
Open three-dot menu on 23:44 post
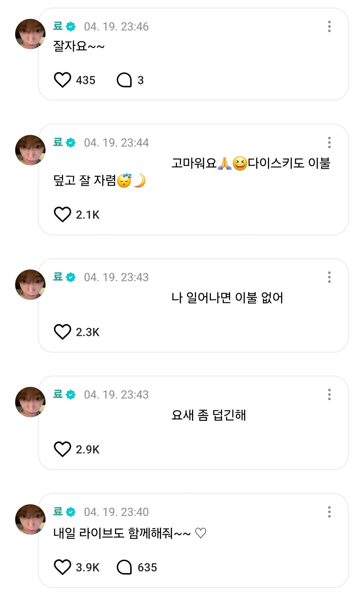[329, 142]
